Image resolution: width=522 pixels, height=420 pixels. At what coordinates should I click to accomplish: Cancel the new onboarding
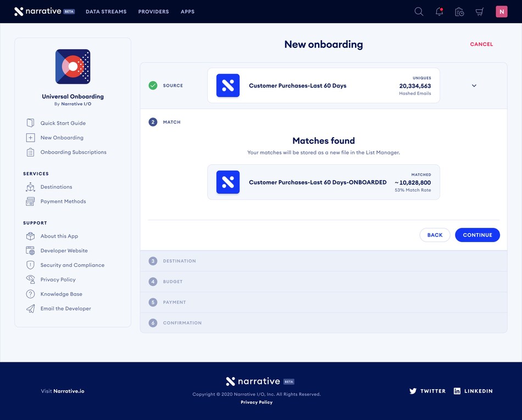(x=481, y=44)
